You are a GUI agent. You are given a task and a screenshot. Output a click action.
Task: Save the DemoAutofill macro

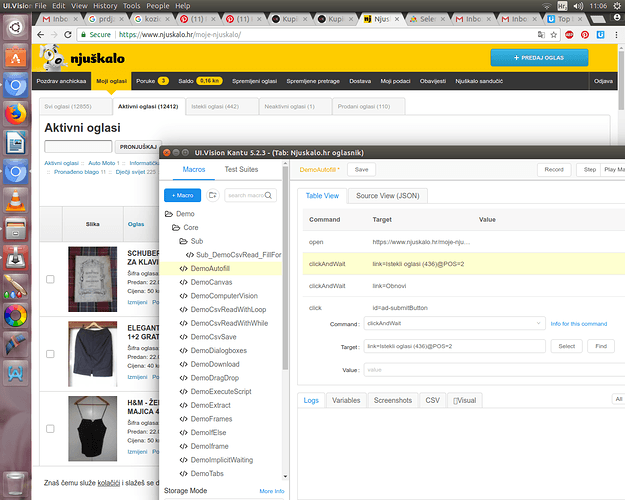362,170
